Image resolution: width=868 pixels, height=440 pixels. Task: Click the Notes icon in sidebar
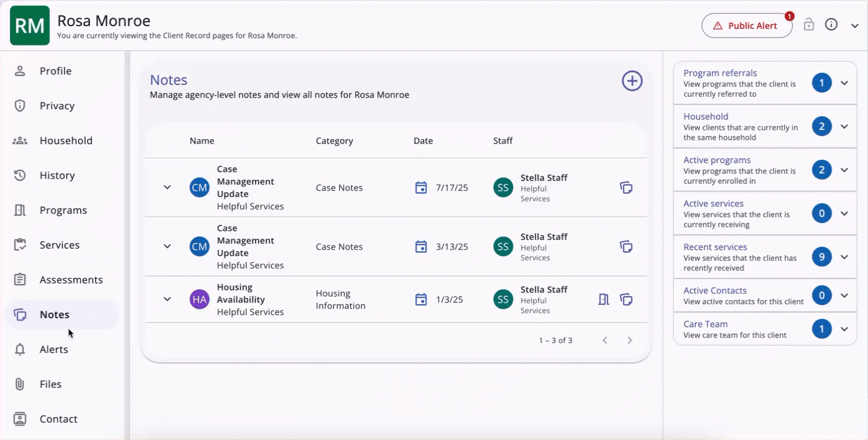pyautogui.click(x=20, y=314)
